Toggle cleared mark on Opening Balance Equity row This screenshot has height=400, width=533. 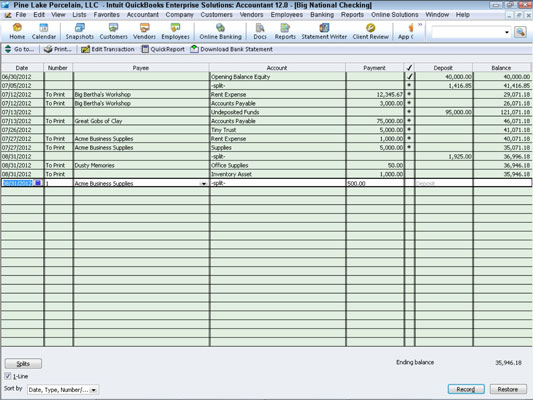click(409, 77)
